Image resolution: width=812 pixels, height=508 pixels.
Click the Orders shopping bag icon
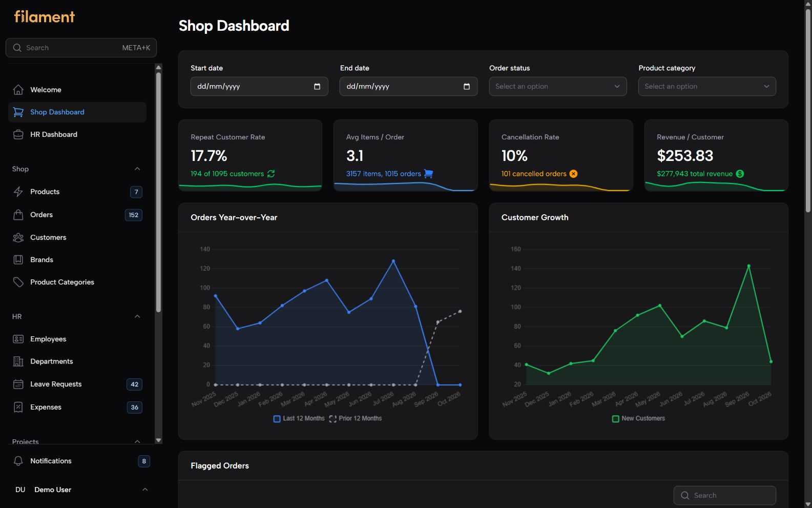point(18,215)
